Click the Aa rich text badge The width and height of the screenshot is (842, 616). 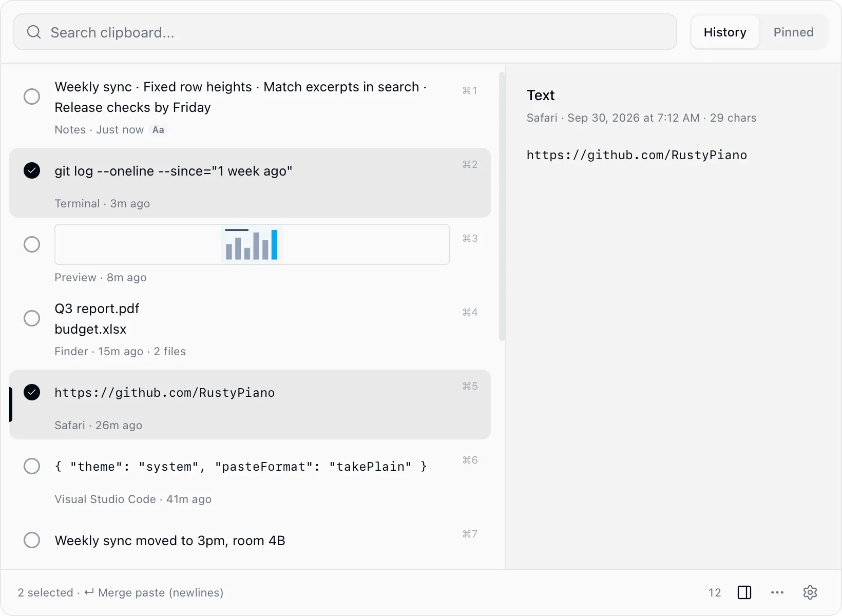pyautogui.click(x=158, y=130)
